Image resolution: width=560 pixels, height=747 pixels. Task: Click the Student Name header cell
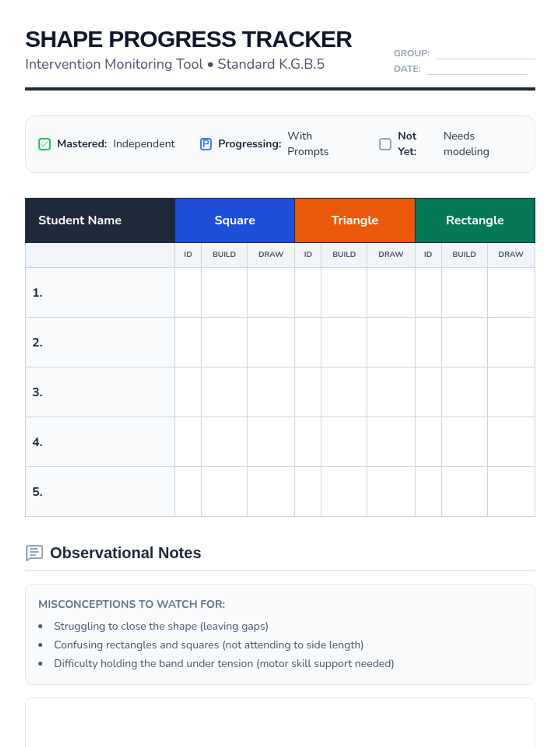click(x=100, y=220)
